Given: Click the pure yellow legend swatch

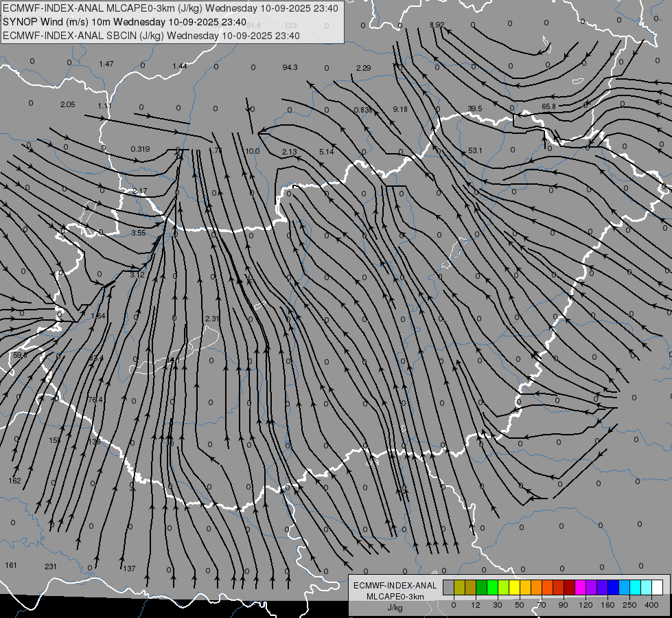Looking at the screenshot, I should point(515,587).
